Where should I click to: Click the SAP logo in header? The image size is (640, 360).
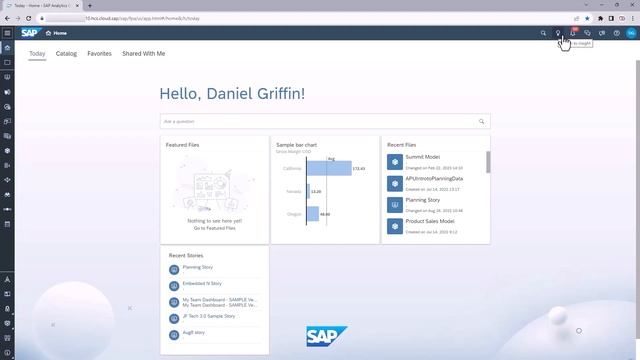pyautogui.click(x=30, y=33)
